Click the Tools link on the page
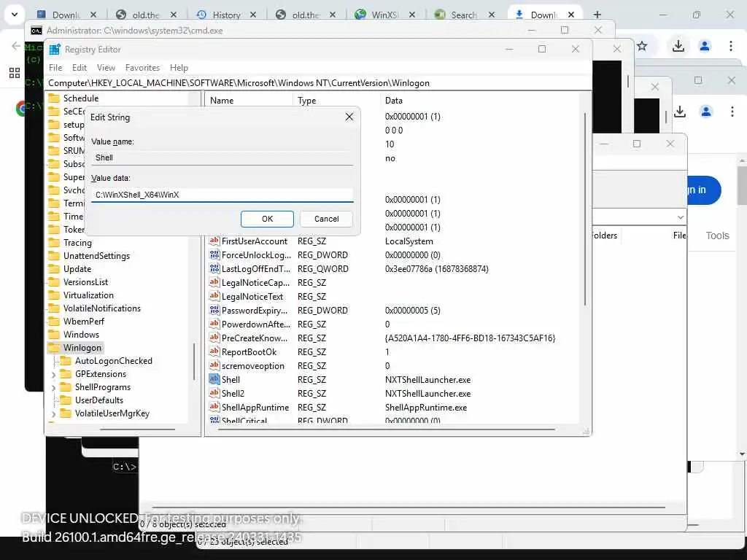 717,236
